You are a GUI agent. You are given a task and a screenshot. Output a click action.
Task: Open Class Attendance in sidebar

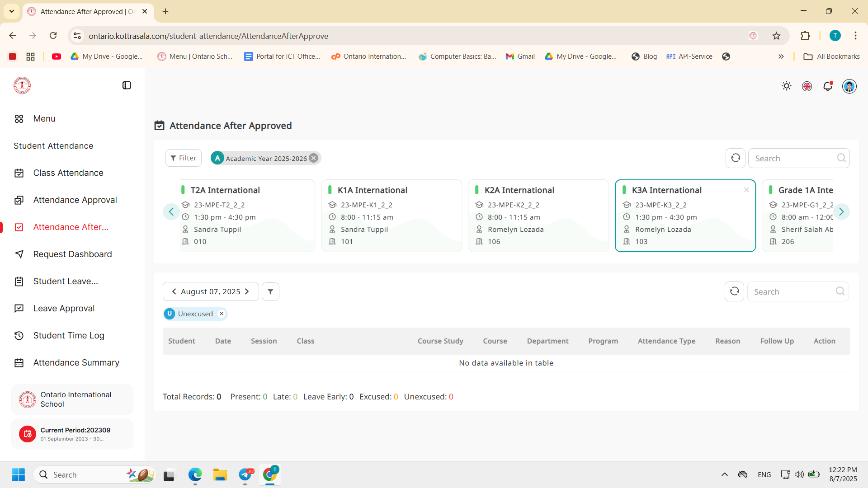click(68, 173)
